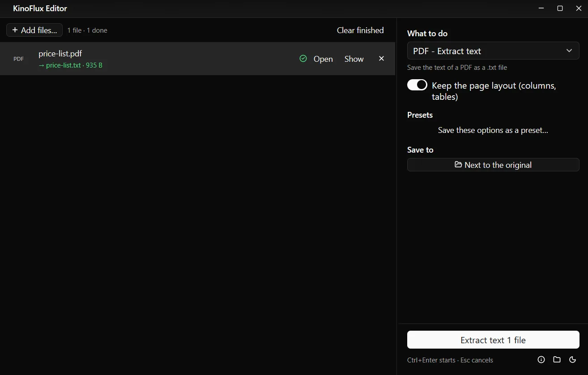This screenshot has width=588, height=375.
Task: Toggle dark mode moon icon
Action: coord(572,360)
